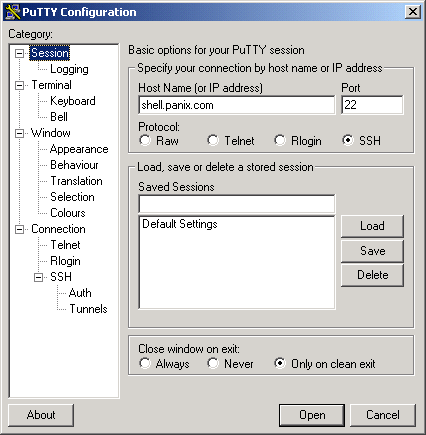Open the Telnet category in tree

(x=65, y=245)
